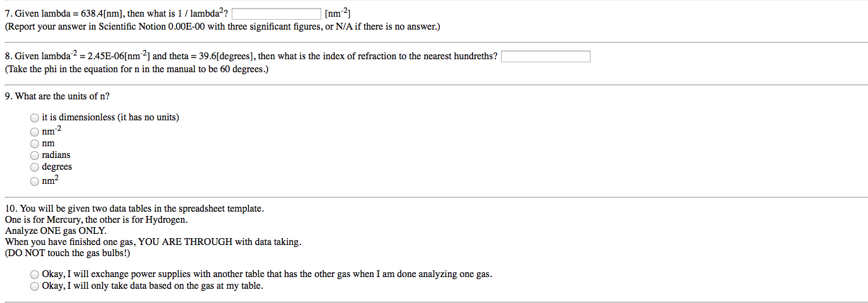Click the 'degrees' option label text
868x303 pixels.
pyautogui.click(x=57, y=167)
